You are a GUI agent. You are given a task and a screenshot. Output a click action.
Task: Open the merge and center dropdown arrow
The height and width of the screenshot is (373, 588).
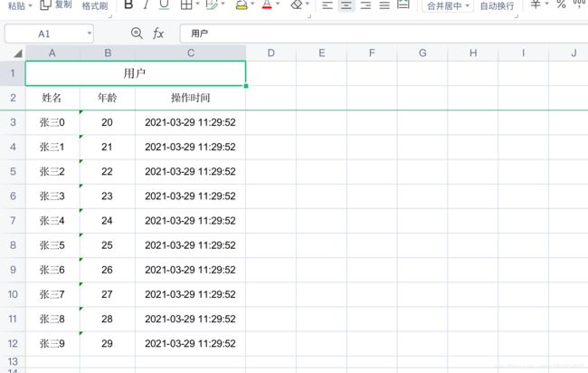(468, 5)
